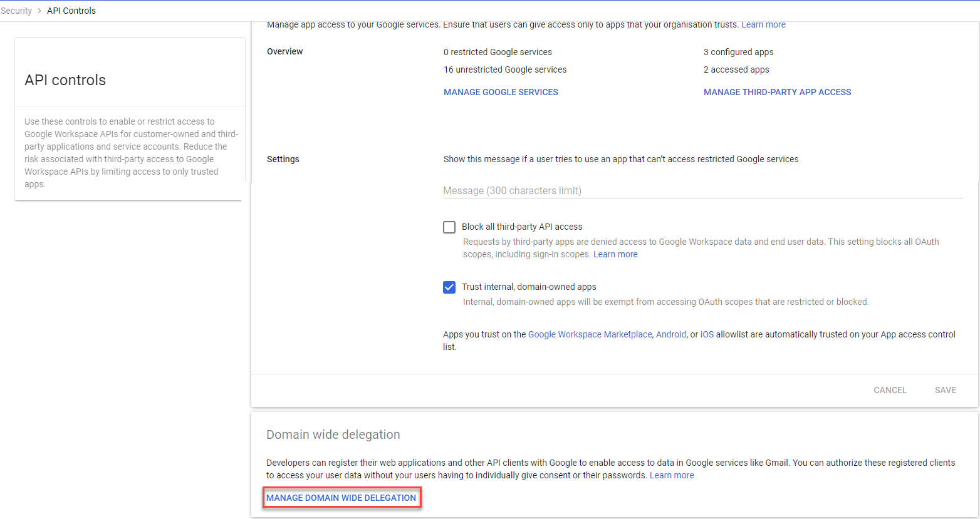Click the highlighted "MANAGE DOMAIN WIDE DELEGATION" button
The image size is (980, 519).
342,497
